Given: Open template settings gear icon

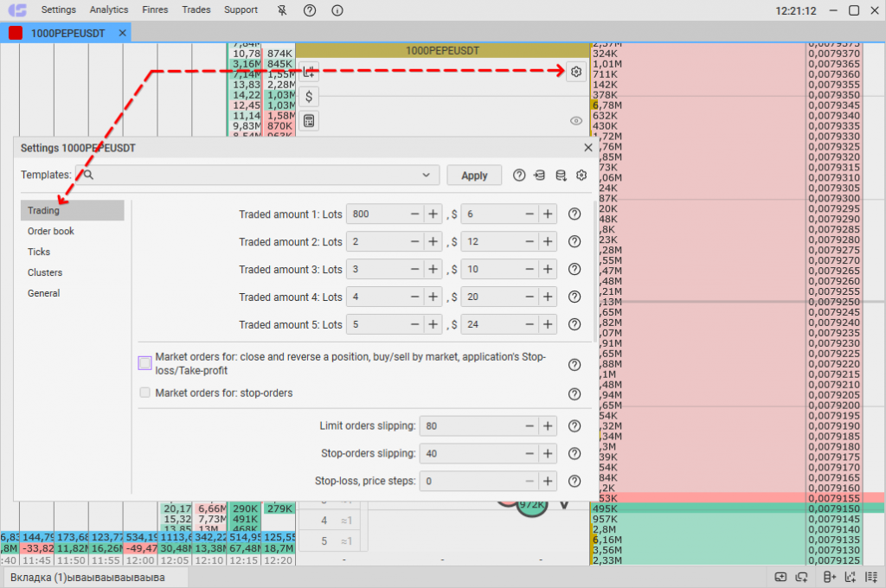Looking at the screenshot, I should 581,175.
